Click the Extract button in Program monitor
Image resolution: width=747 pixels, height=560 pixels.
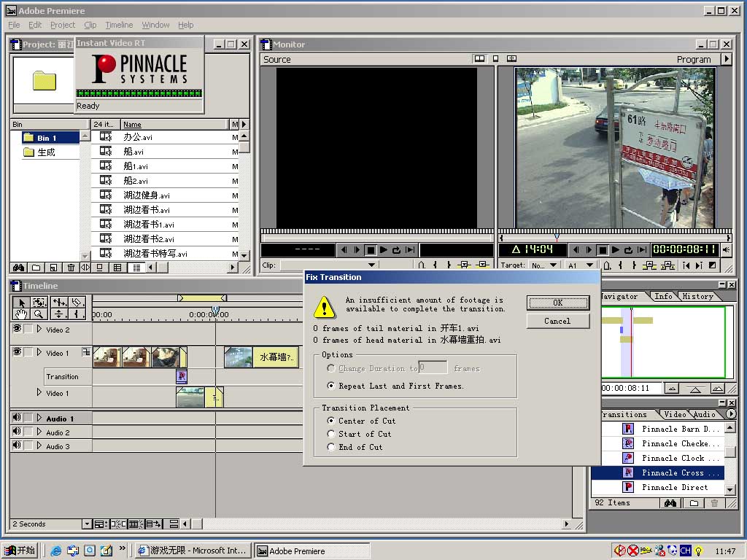coord(667,265)
